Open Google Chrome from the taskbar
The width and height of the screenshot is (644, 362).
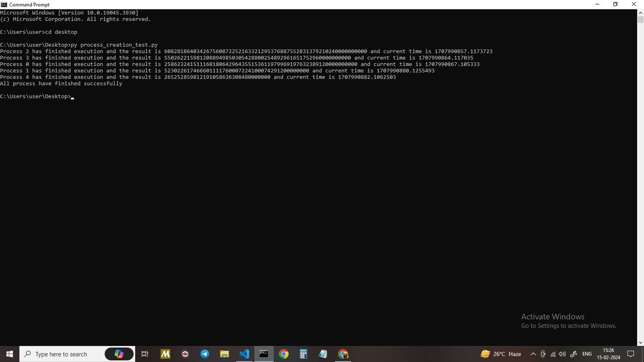284,354
